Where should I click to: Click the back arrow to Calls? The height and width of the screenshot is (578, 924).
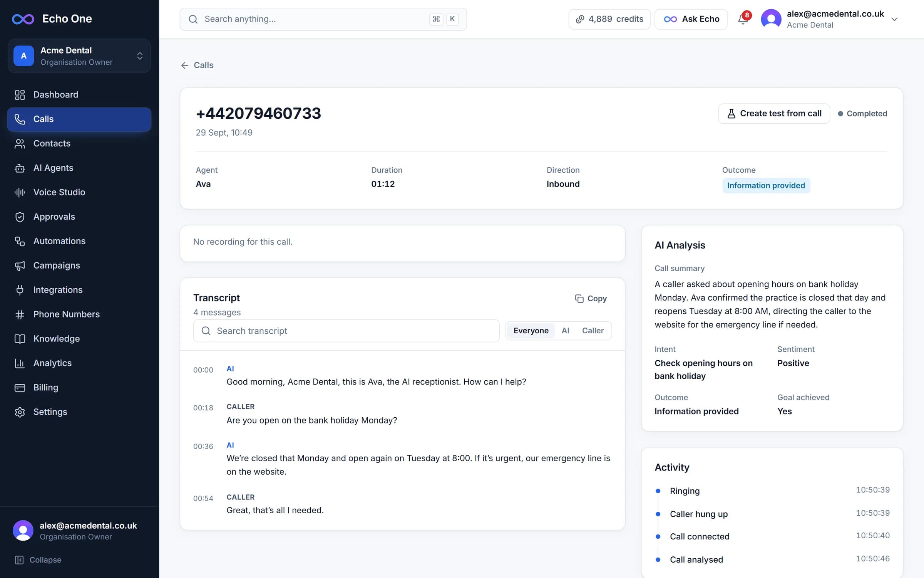[185, 66]
